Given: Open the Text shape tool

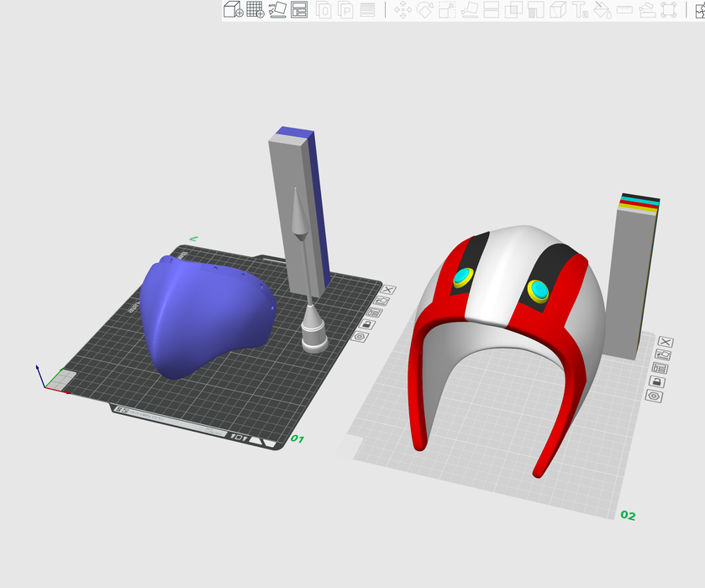Looking at the screenshot, I should coord(580,10).
